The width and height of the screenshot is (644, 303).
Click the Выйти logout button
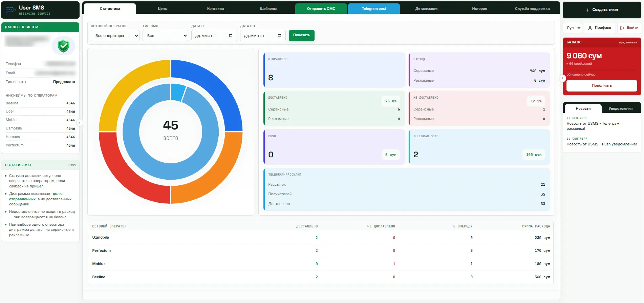629,28
